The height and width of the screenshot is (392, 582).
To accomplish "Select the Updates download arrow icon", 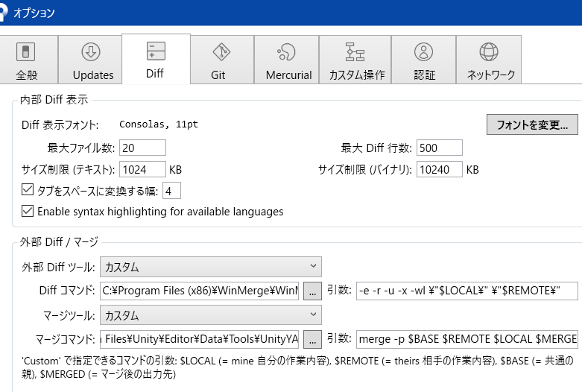I will click(x=91, y=51).
